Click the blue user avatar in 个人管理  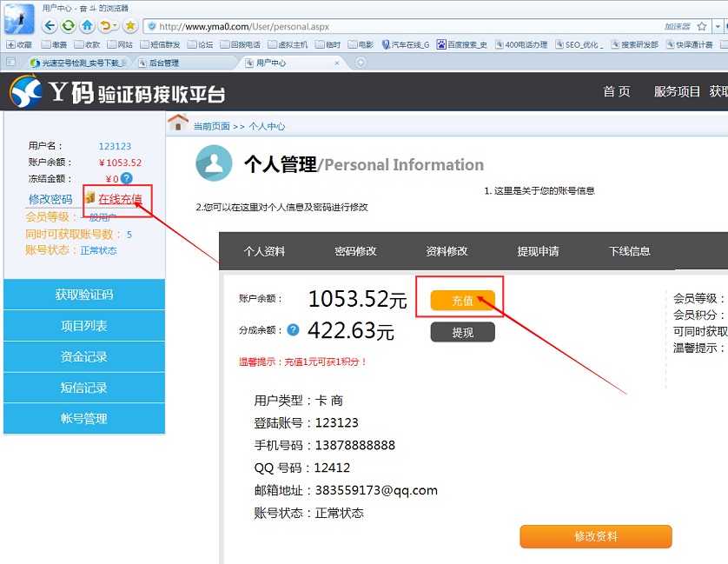[x=214, y=163]
